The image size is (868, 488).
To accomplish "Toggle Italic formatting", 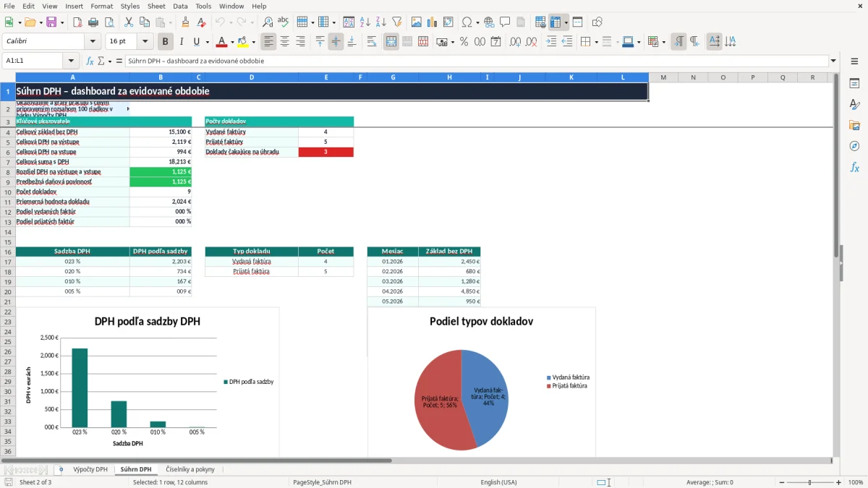I will [x=181, y=42].
